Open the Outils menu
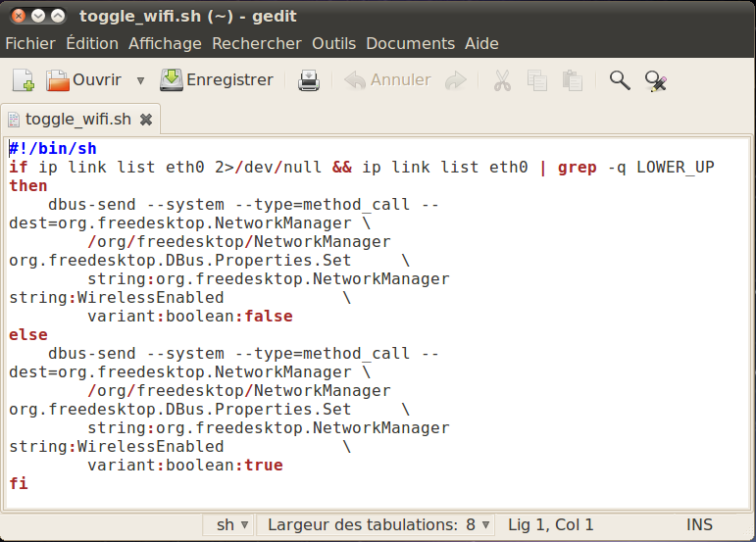This screenshot has height=542, width=756. 333,43
